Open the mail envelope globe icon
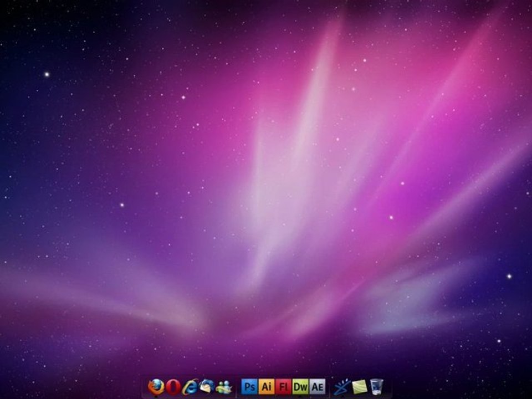This screenshot has height=399, width=532. coord(207,386)
